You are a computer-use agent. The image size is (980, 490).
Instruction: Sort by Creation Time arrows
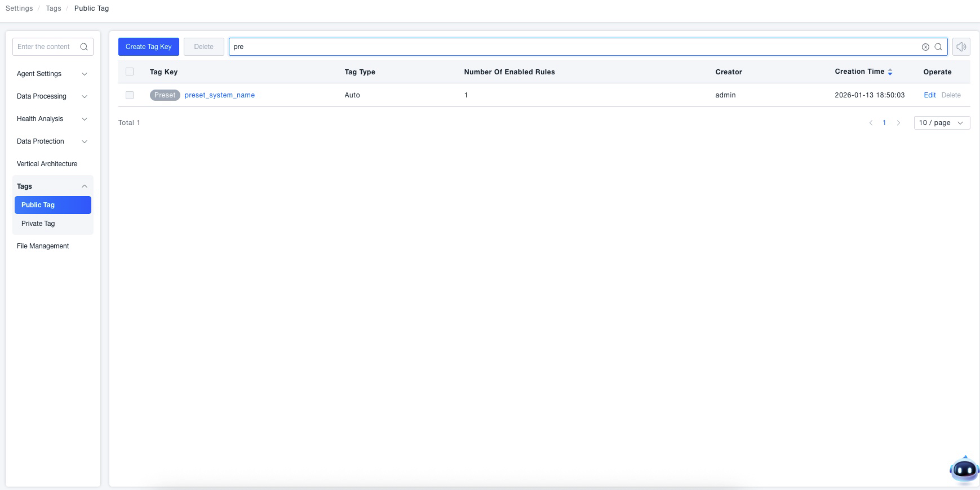click(x=890, y=72)
